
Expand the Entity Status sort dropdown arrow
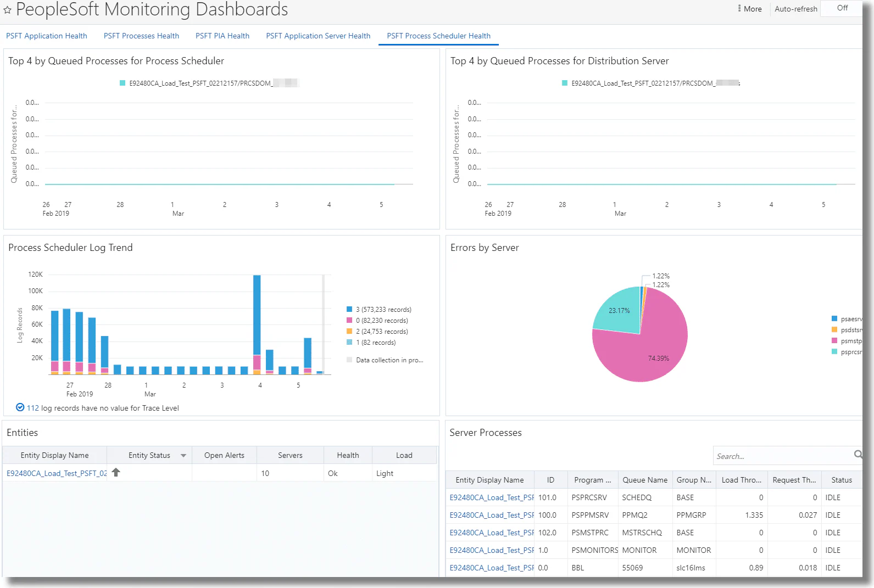183,456
